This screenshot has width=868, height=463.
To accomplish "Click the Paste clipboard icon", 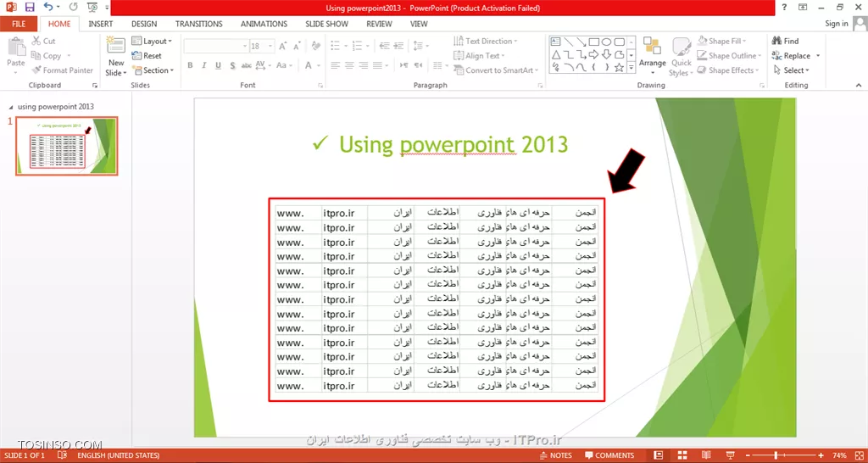I will [x=16, y=47].
